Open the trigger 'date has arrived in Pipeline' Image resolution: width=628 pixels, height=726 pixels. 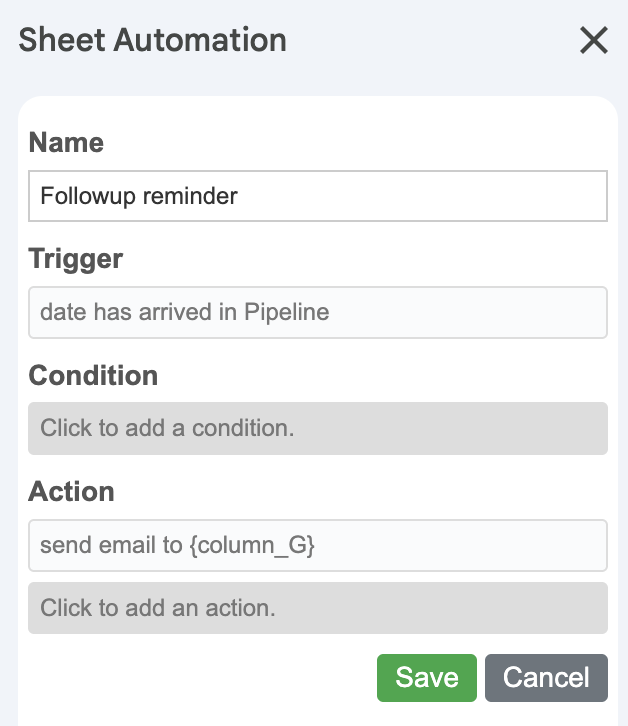(x=317, y=312)
